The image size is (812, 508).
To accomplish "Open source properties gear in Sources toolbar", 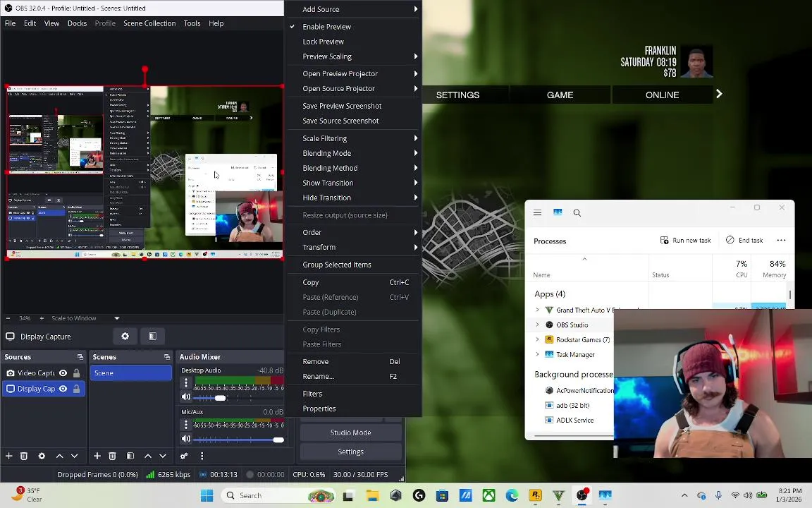I will (x=42, y=456).
